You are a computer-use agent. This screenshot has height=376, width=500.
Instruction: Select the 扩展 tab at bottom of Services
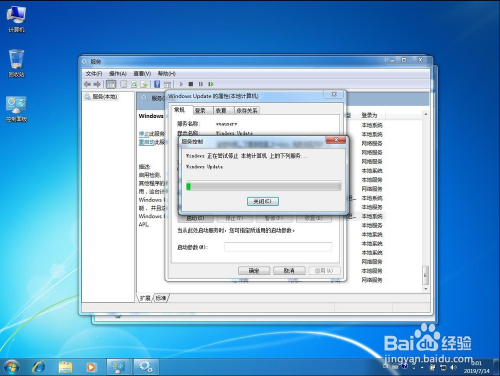(145, 298)
